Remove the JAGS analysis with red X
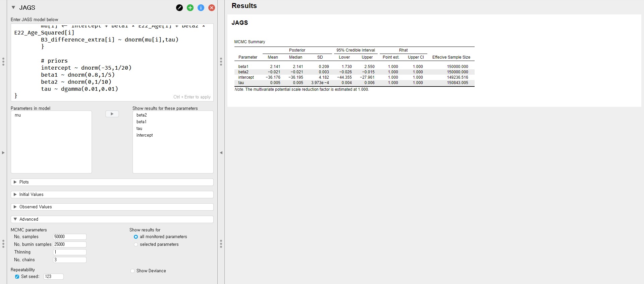This screenshot has height=284, width=644. (212, 8)
